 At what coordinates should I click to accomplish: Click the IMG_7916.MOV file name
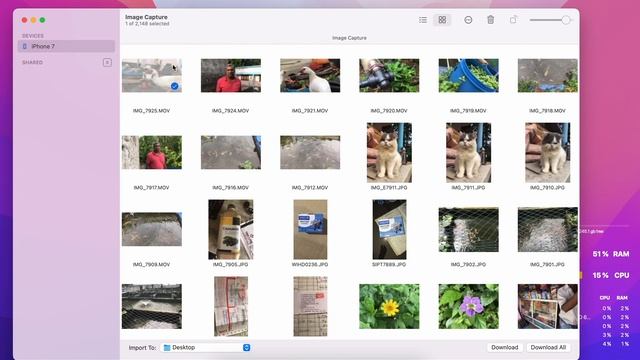pyautogui.click(x=231, y=188)
